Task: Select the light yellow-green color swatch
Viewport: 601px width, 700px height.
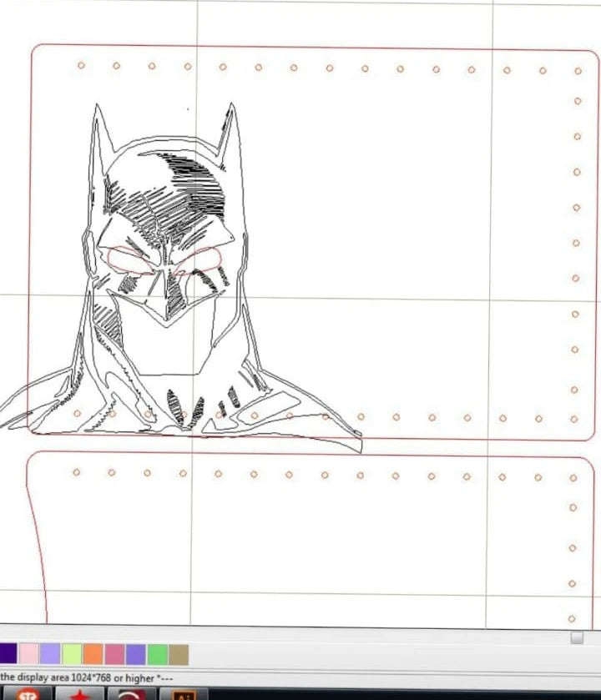Action: (x=72, y=654)
